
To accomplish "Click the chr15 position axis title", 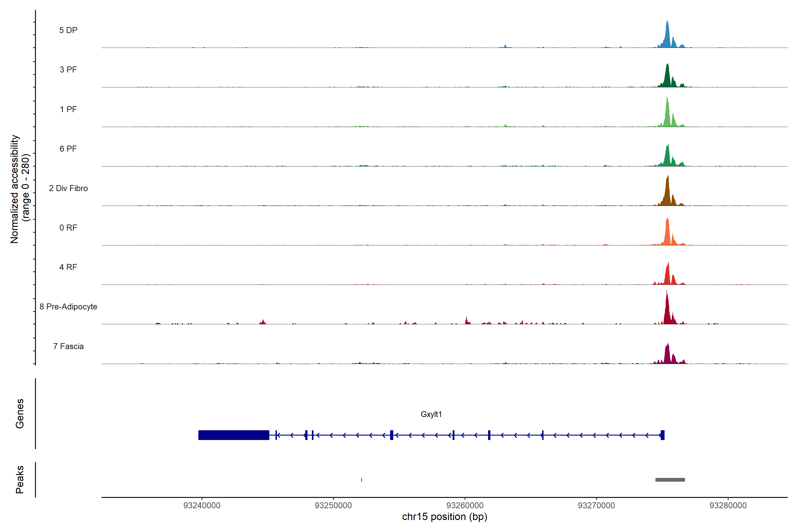I will point(444,517).
